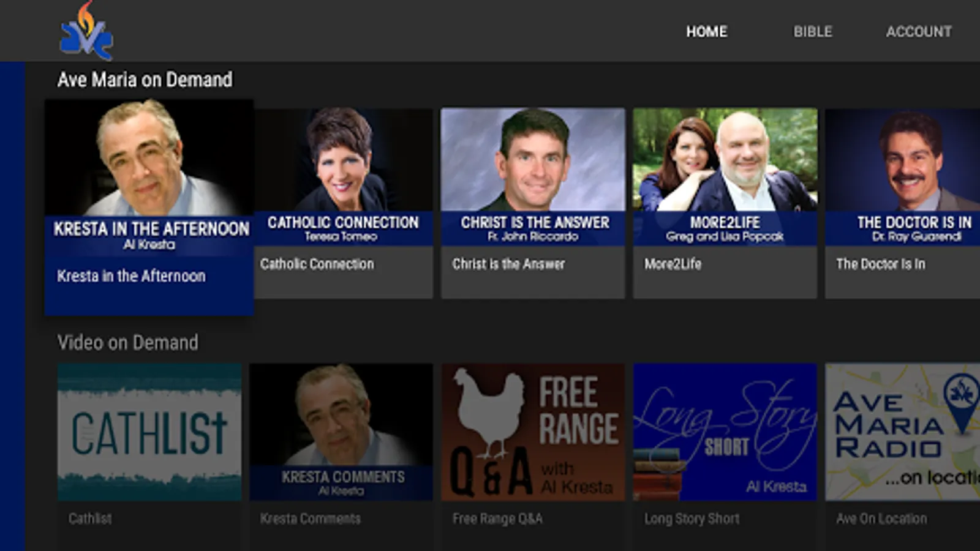The width and height of the screenshot is (980, 551).
Task: Choose the Christ is the Answer thumbnail
Action: tap(533, 177)
